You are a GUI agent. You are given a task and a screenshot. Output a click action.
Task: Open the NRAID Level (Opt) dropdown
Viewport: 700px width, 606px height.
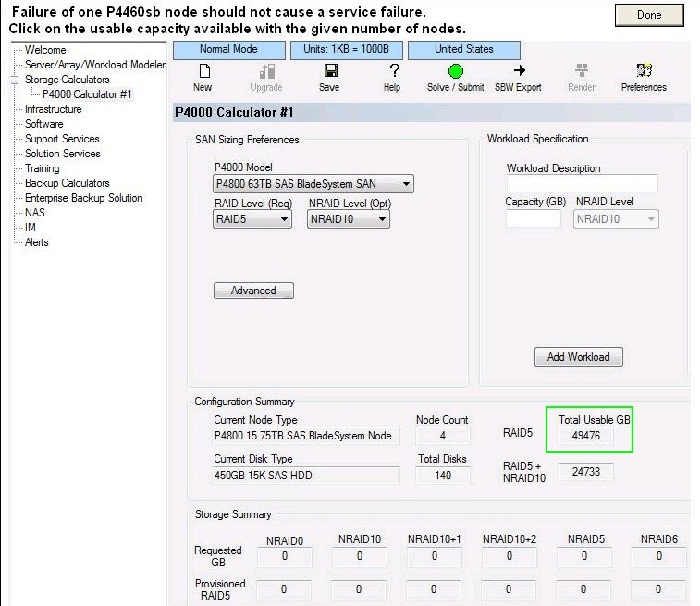(x=349, y=219)
